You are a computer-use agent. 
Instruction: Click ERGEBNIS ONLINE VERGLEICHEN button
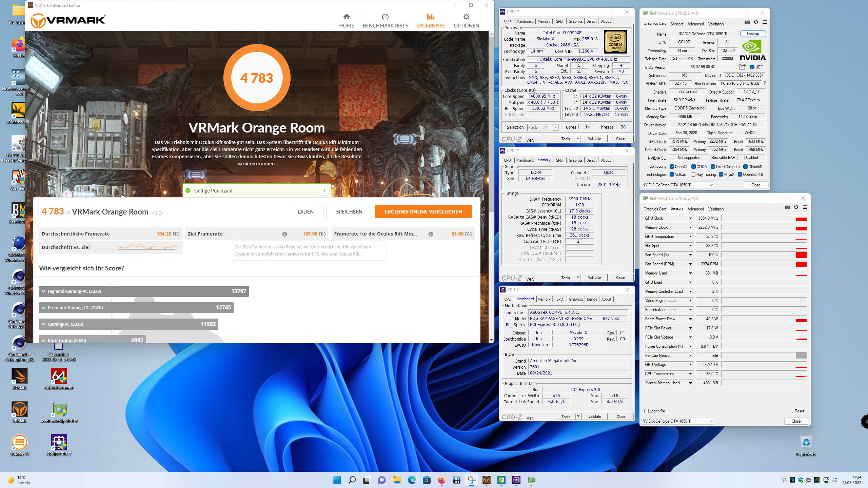(423, 211)
